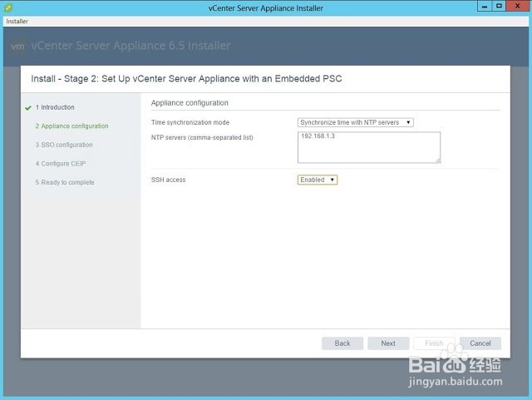
Task: Click the vCenter app icon in title bar
Action: 8,7
